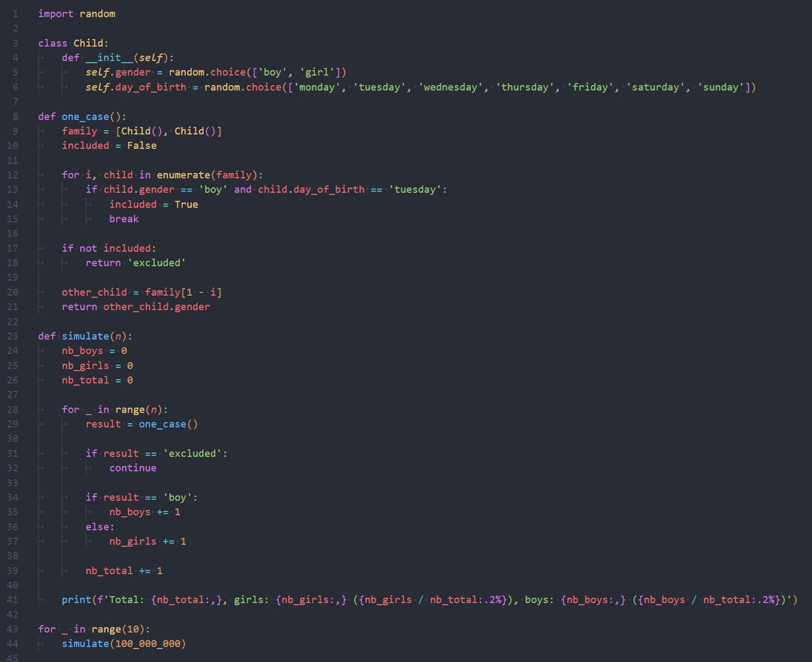Click 'included = True' on line 14
812x662 pixels.
tap(154, 204)
